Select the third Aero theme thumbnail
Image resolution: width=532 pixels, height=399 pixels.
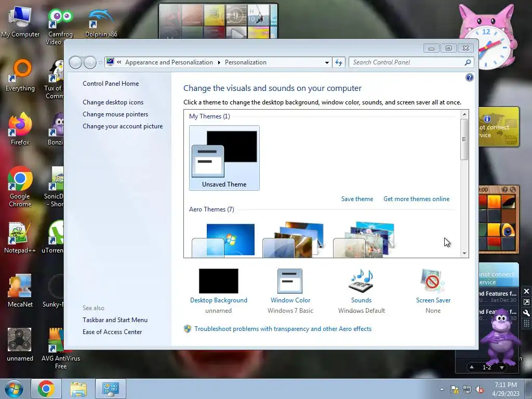pyautogui.click(x=364, y=240)
